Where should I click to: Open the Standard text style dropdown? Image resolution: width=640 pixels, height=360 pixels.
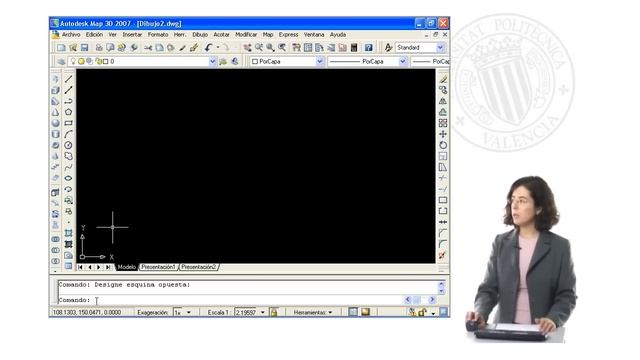point(440,48)
